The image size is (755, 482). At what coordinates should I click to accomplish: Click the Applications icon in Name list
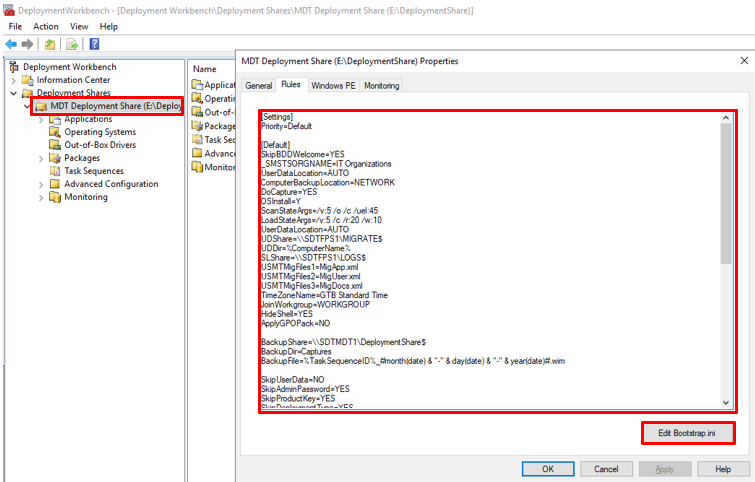click(197, 85)
